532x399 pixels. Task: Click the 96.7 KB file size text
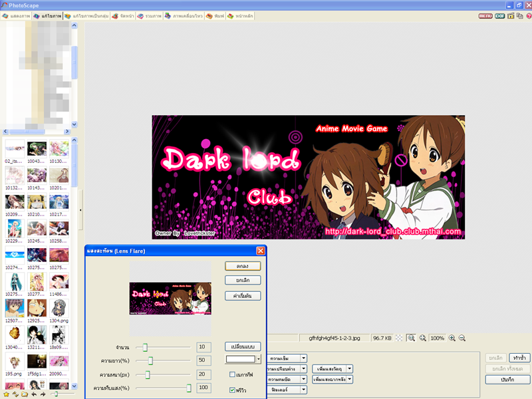point(382,338)
